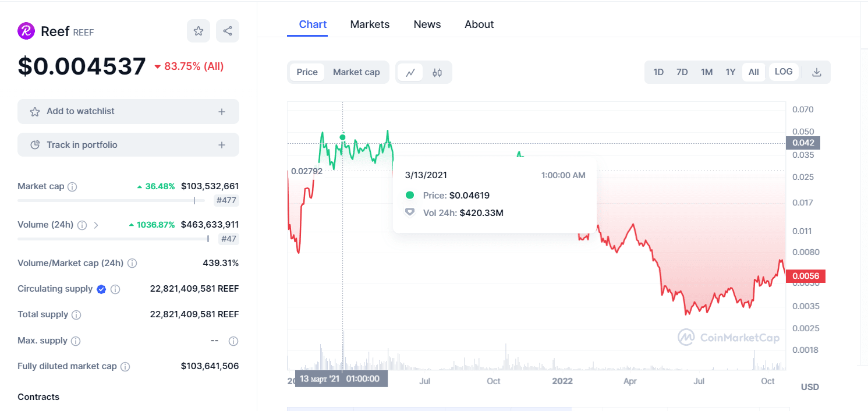
Task: Click the Market cap info icon
Action: point(72,187)
